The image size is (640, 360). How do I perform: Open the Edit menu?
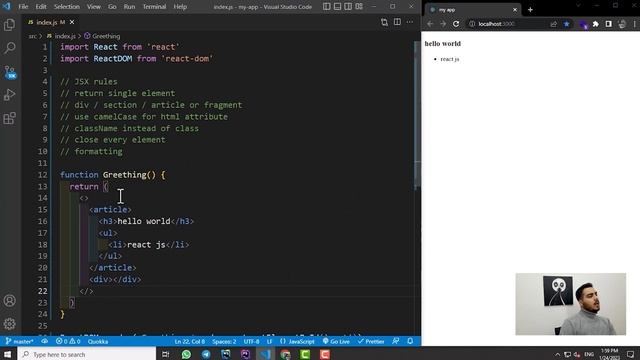(41, 7)
